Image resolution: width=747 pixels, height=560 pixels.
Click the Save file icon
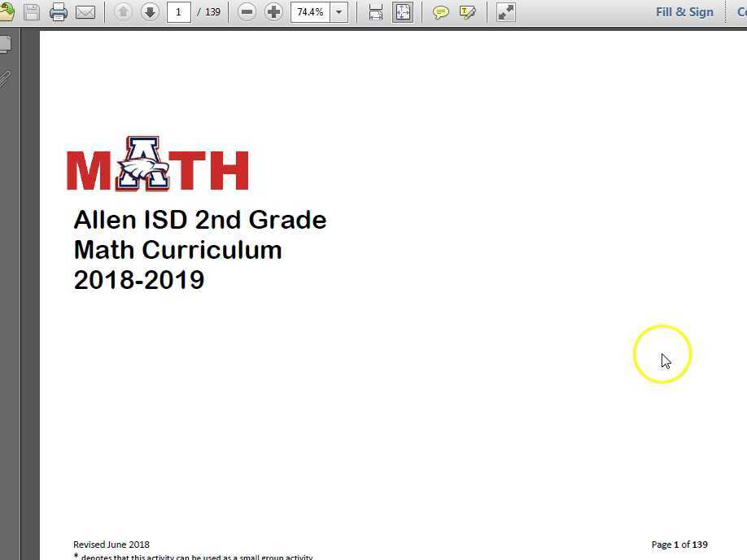(31, 12)
